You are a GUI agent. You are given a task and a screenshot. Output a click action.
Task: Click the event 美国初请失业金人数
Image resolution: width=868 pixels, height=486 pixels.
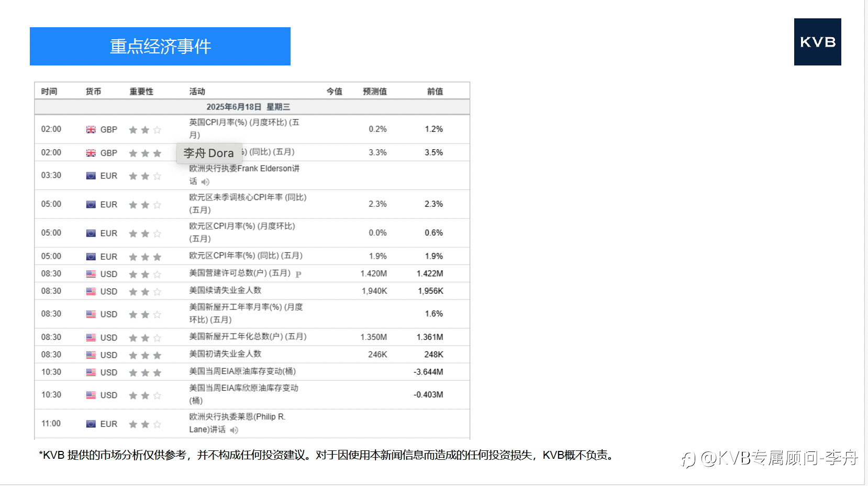(x=225, y=354)
